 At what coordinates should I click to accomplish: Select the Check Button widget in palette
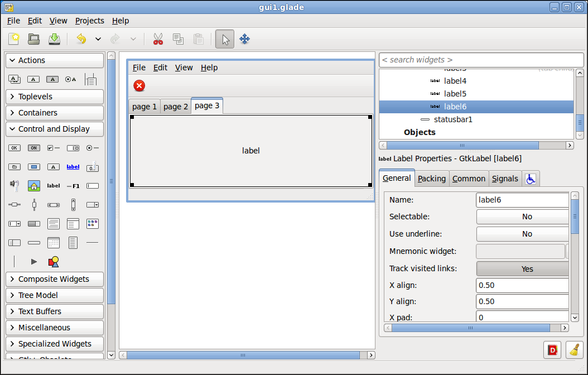click(x=53, y=148)
